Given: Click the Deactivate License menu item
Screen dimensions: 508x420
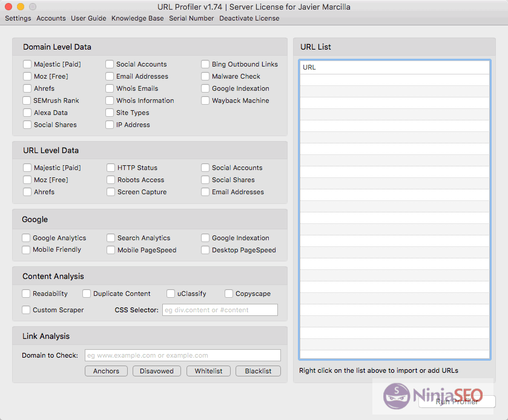Looking at the screenshot, I should (249, 18).
